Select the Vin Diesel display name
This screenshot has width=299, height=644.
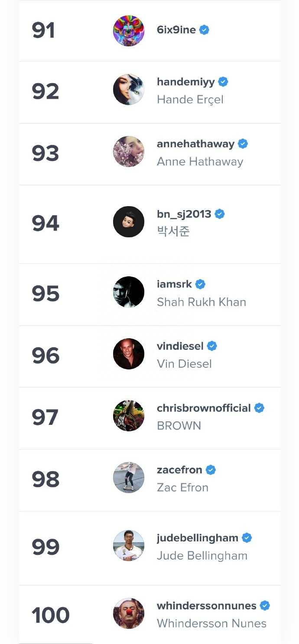[184, 364]
